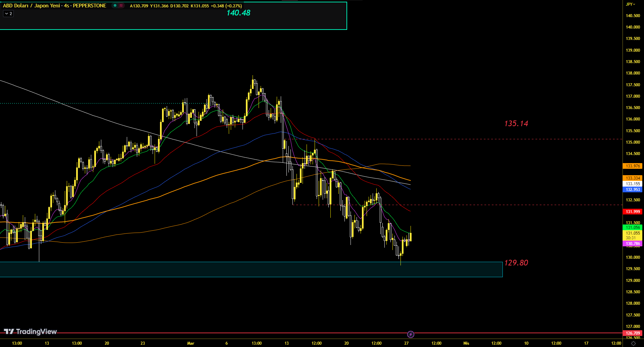Expand the collapsed indicators legend

click(x=8, y=14)
